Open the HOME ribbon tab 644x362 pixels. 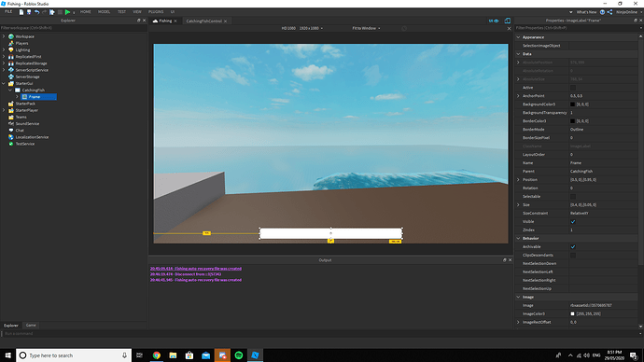(x=86, y=12)
